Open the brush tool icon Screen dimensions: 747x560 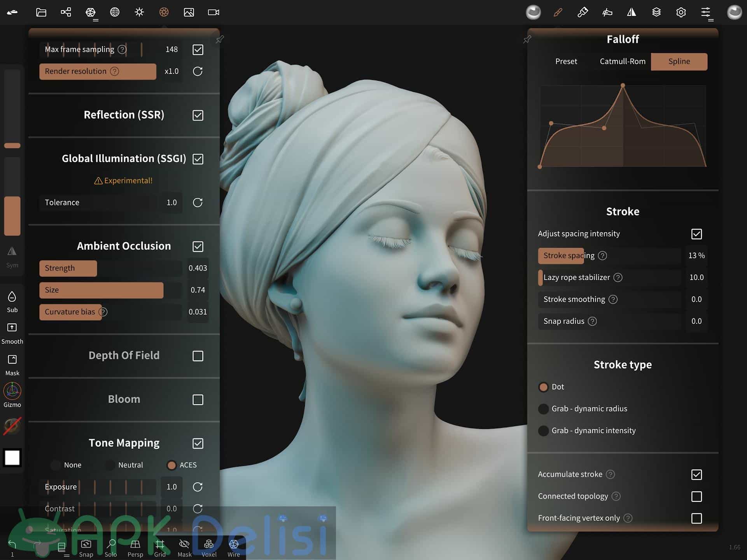[558, 12]
